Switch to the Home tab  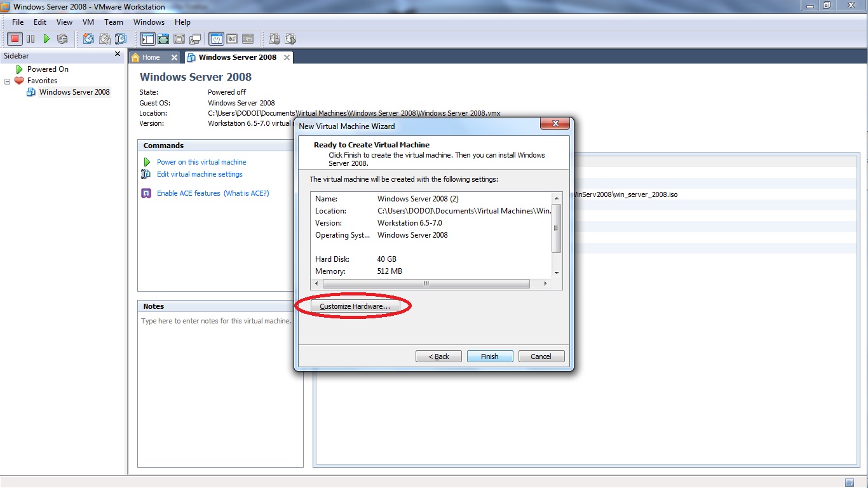tap(151, 57)
